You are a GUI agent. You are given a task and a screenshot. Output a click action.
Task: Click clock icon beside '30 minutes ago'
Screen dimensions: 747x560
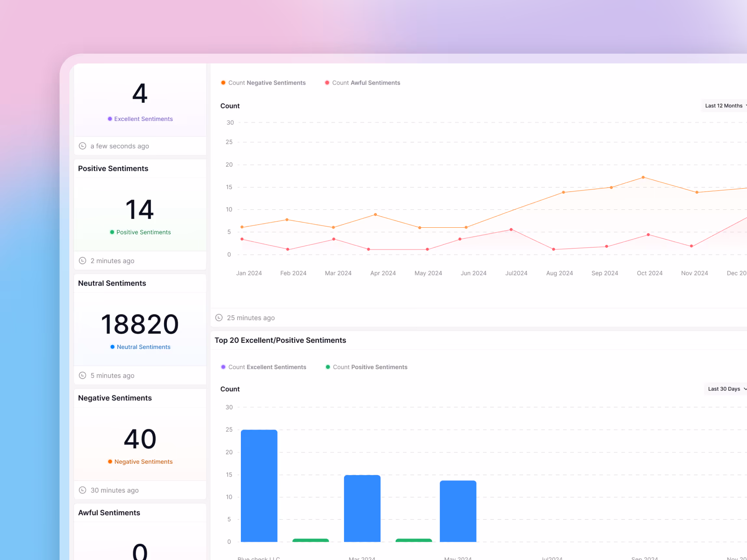point(82,490)
